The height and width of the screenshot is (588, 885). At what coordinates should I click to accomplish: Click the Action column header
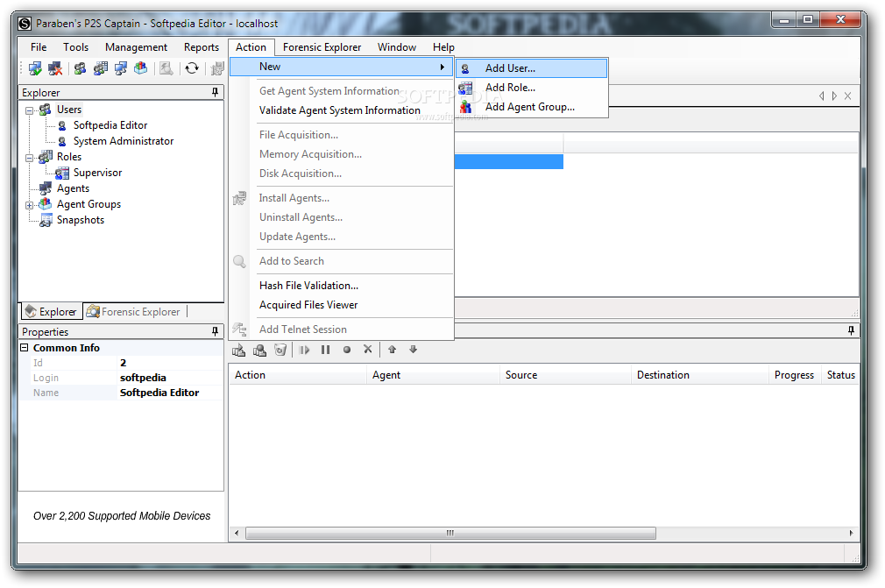[x=297, y=375]
